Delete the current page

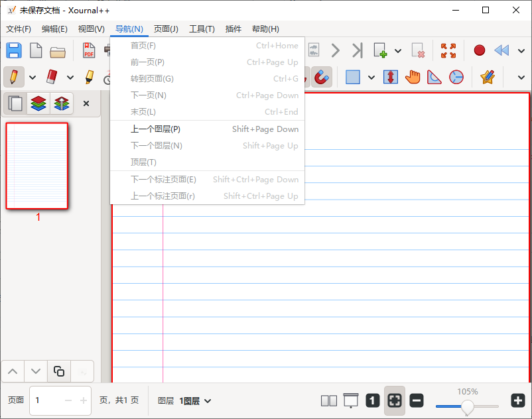click(418, 50)
